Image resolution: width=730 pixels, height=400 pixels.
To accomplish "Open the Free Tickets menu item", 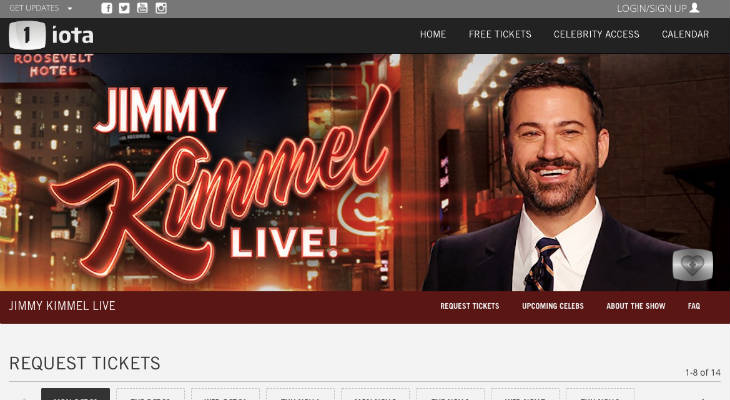I will click(x=500, y=34).
